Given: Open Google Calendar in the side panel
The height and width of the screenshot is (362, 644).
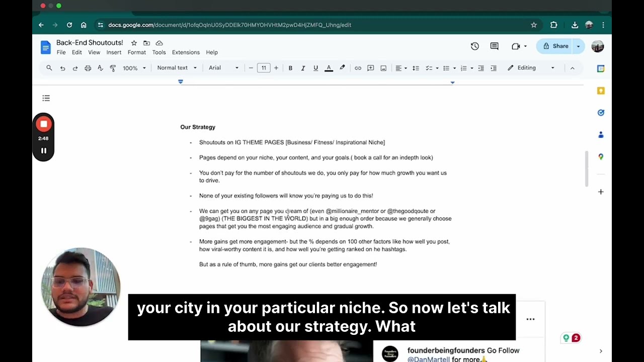Looking at the screenshot, I should 601,68.
